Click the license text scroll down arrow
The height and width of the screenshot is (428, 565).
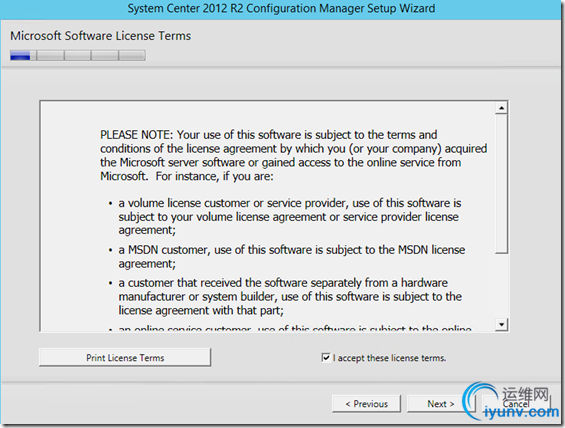click(x=501, y=324)
